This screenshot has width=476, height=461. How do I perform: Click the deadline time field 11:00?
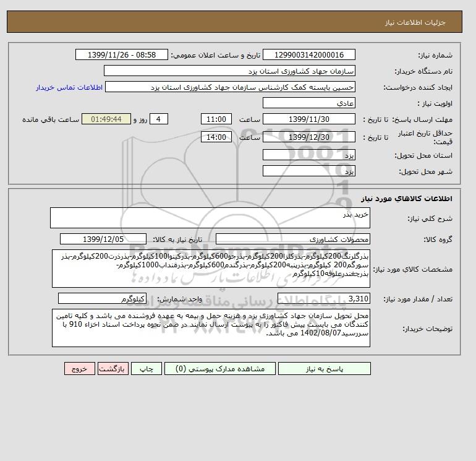pos(216,119)
